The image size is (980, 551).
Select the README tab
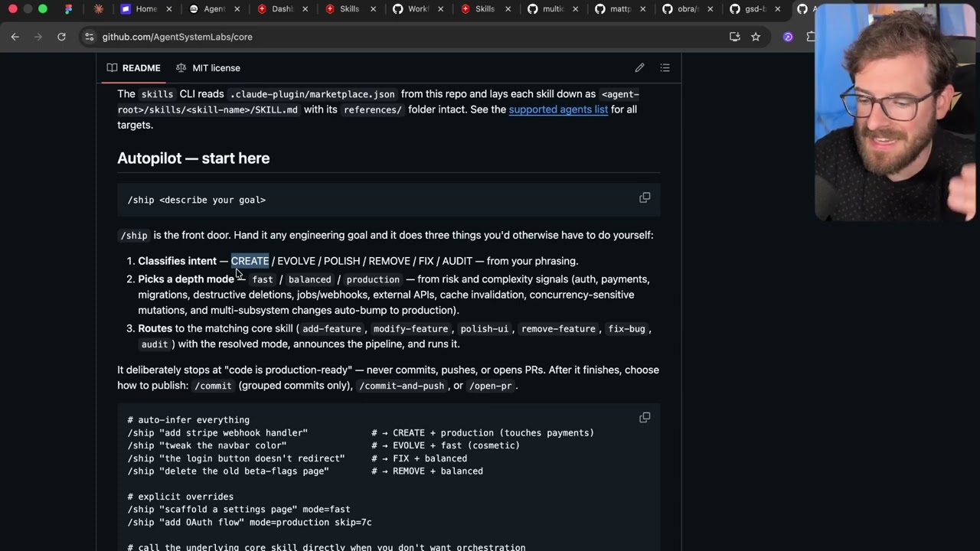coord(134,68)
